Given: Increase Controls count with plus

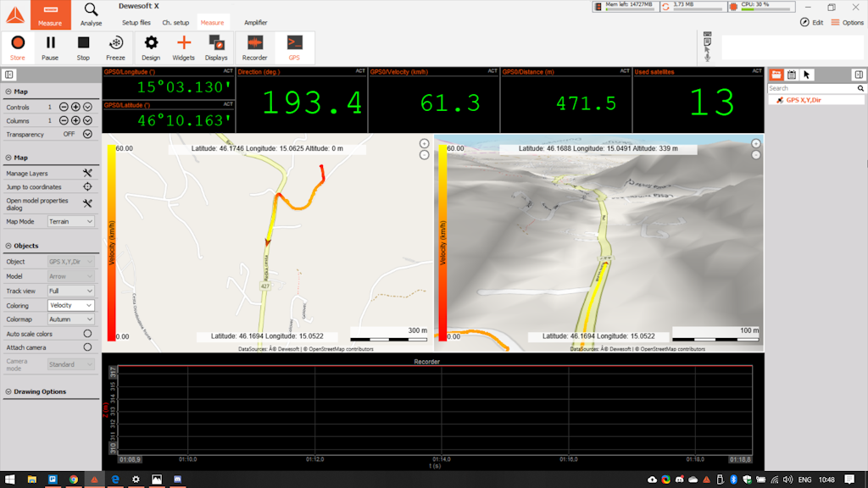Looking at the screenshot, I should [75, 107].
